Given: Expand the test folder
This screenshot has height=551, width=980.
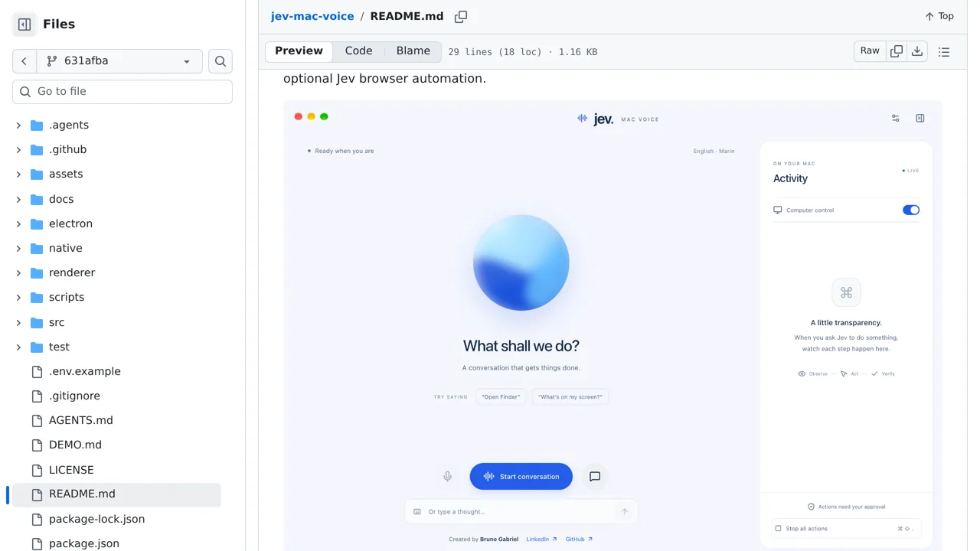Looking at the screenshot, I should coord(18,347).
